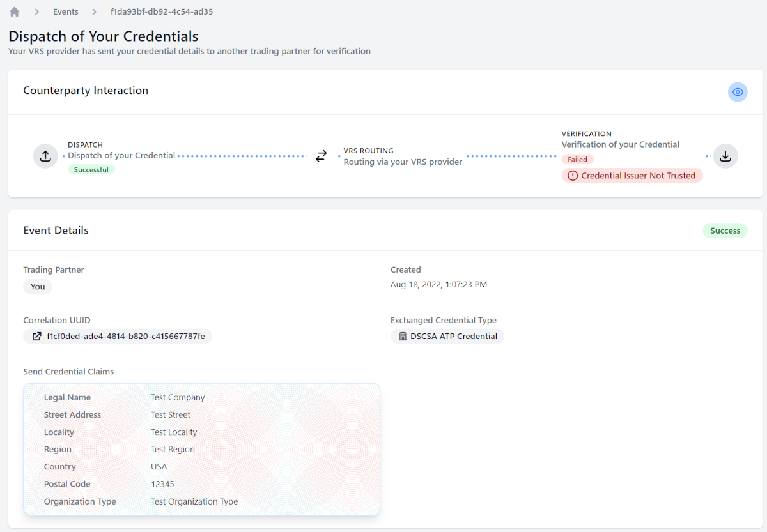The height and width of the screenshot is (532, 767).
Task: Click the home breadcrumb icon
Action: click(15, 11)
